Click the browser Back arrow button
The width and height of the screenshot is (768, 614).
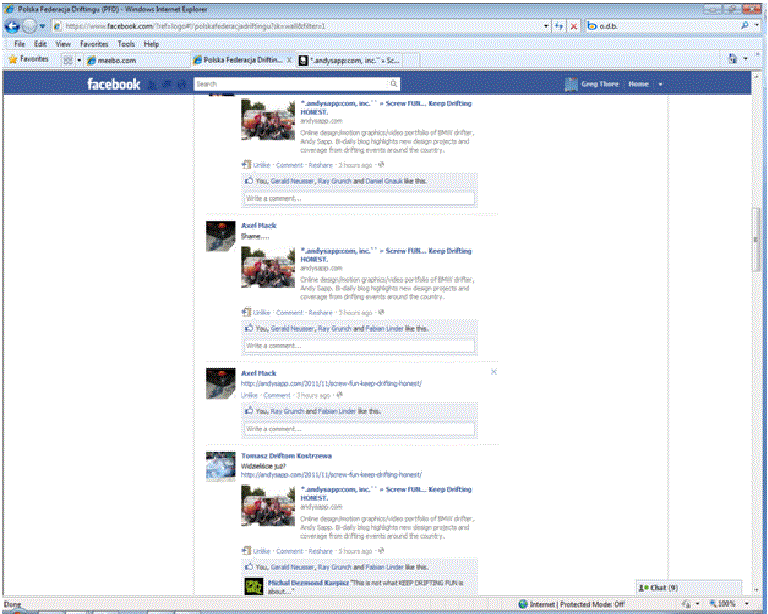12,26
